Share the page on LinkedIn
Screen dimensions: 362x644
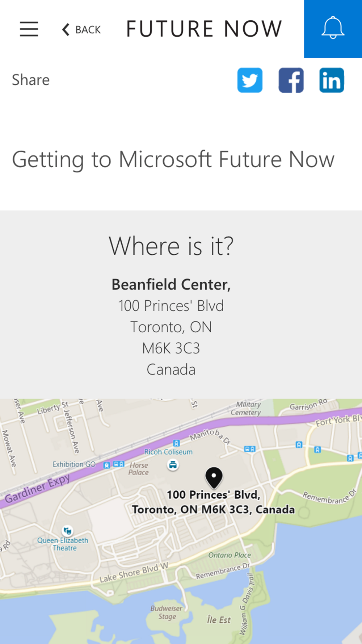332,80
